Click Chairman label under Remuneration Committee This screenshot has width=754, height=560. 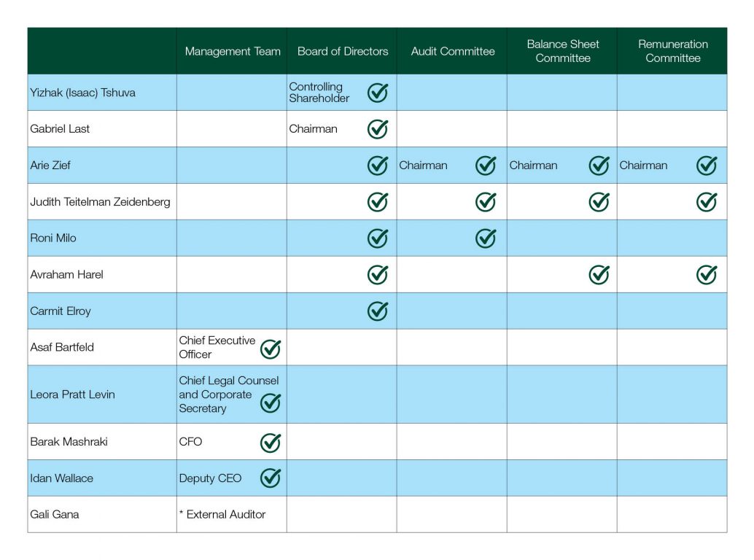point(643,166)
